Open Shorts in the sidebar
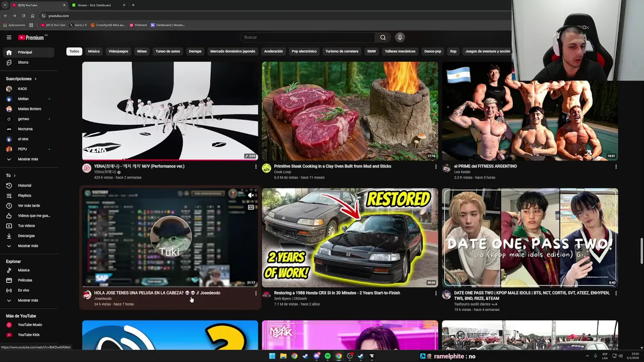The image size is (644, 362). (x=28, y=62)
